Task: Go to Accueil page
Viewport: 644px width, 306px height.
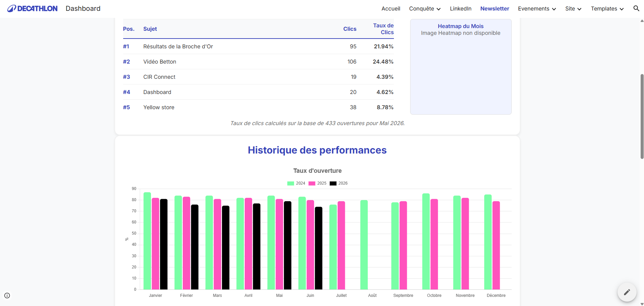Action: point(391,9)
